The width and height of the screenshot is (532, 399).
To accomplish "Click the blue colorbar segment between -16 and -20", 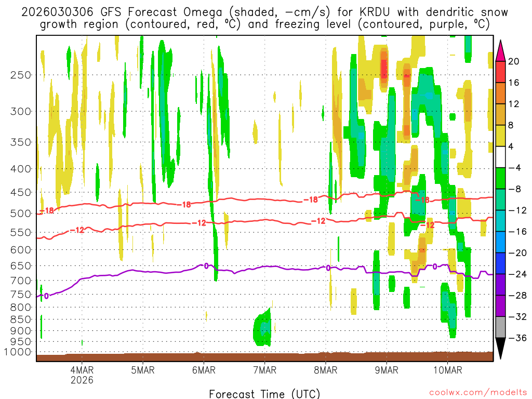I will pos(500,242).
